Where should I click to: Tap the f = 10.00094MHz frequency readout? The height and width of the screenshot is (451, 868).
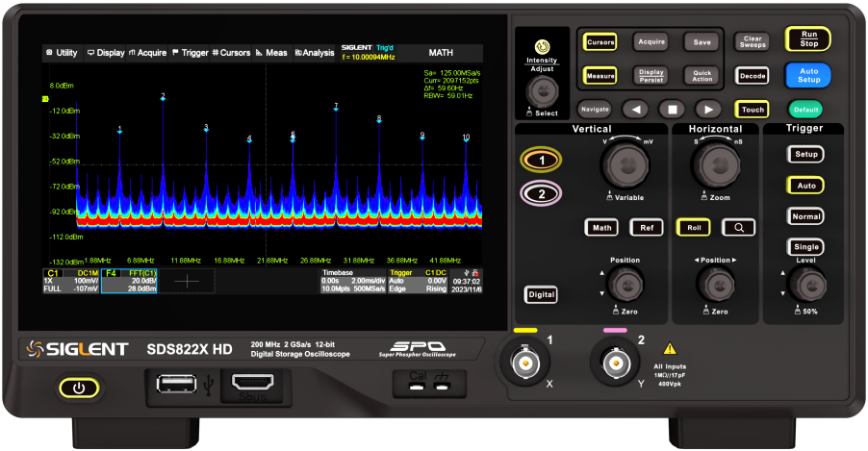369,57
